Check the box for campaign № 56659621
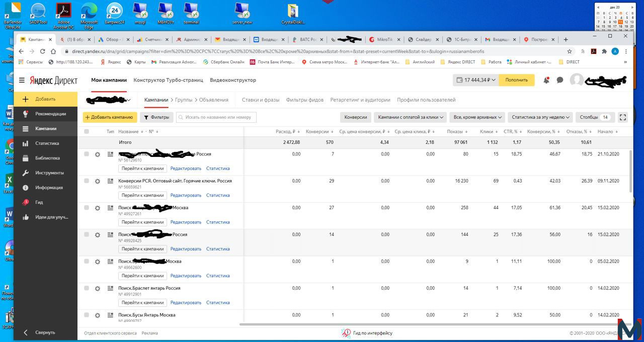The image size is (644, 342). [x=86, y=181]
